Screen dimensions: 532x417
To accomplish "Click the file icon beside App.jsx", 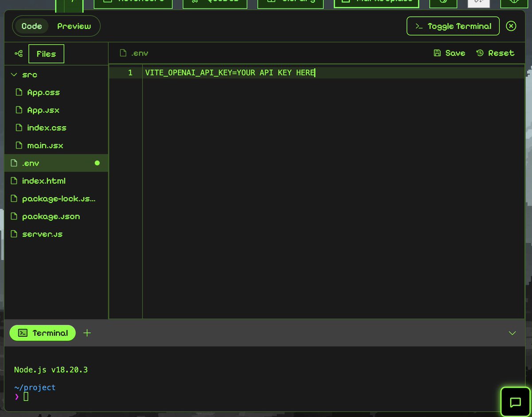I will pos(19,110).
